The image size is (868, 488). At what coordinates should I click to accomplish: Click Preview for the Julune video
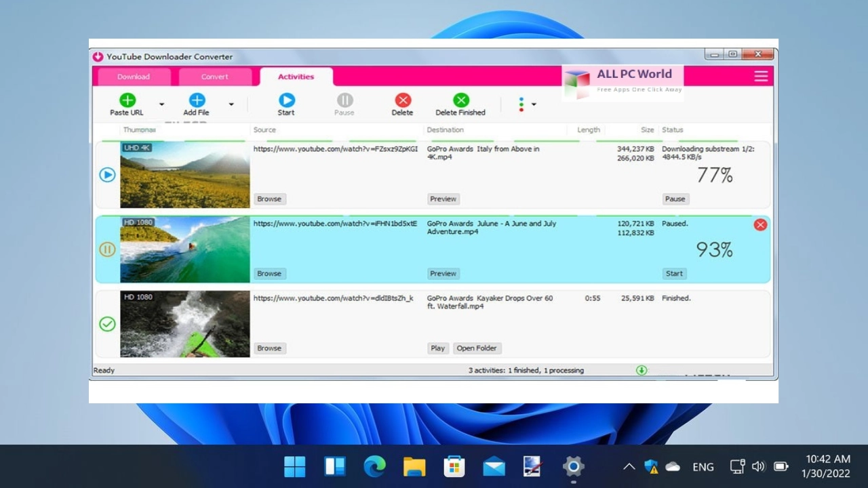click(443, 273)
